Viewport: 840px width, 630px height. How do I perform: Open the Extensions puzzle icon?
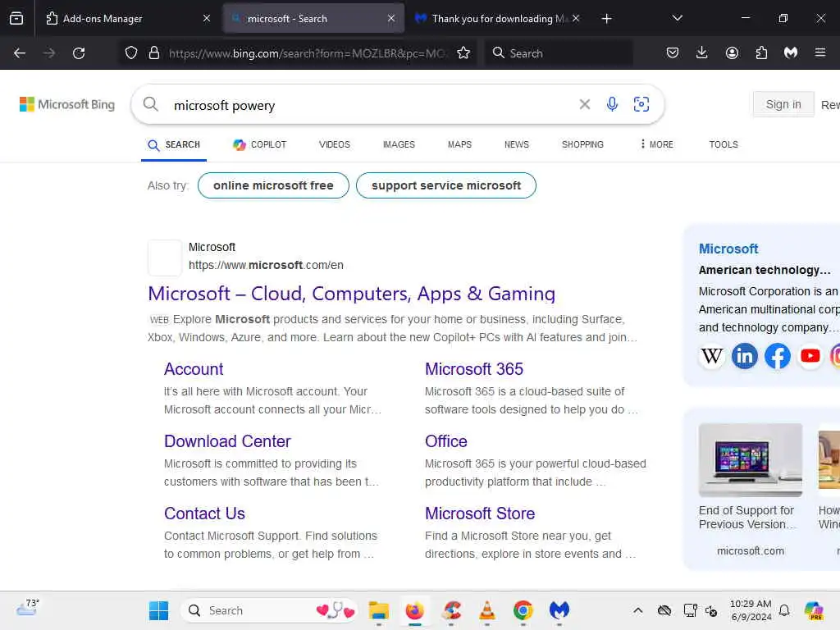coord(761,53)
